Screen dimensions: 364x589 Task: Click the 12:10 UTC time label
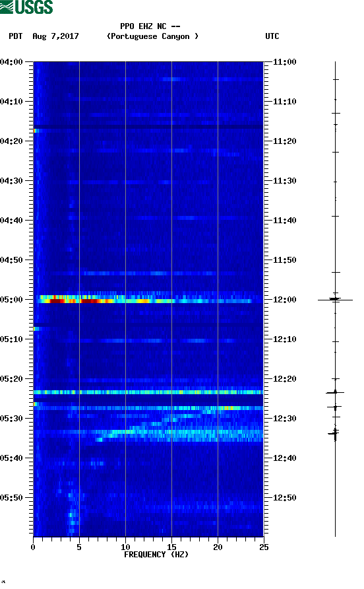pos(284,339)
